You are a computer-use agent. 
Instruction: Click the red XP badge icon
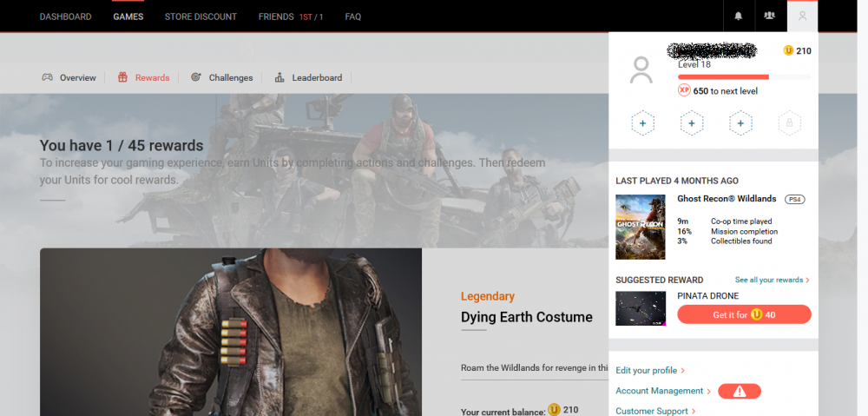684,91
